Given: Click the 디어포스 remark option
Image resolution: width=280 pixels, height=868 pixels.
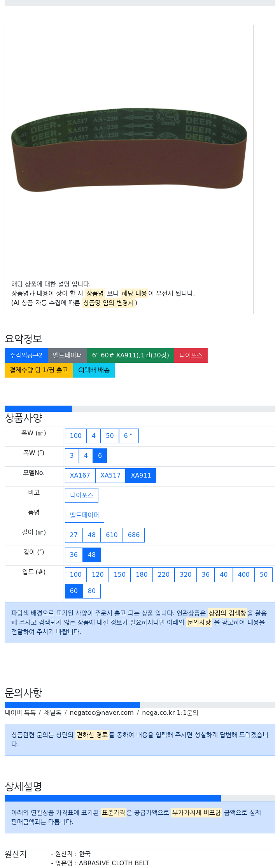Looking at the screenshot, I should (82, 495).
